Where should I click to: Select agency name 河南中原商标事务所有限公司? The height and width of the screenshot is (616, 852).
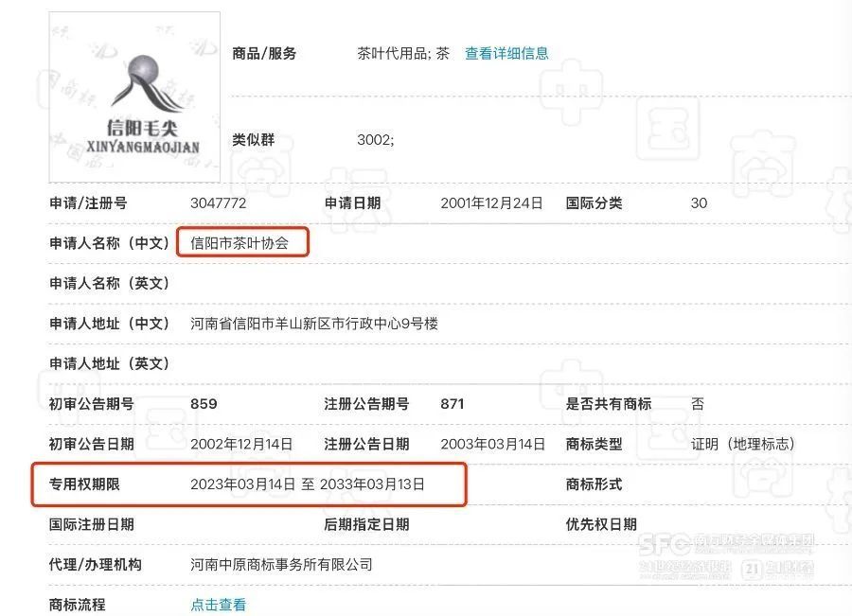[x=281, y=565]
